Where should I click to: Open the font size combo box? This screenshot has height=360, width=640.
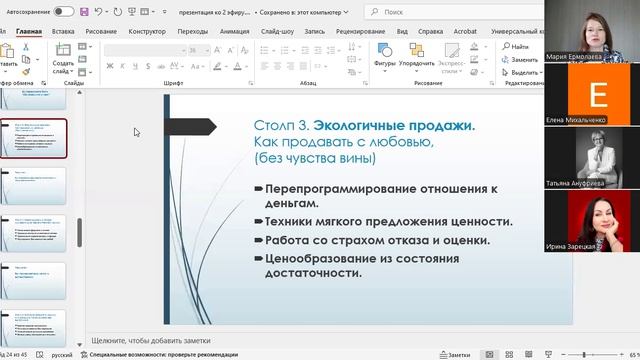coord(199,50)
